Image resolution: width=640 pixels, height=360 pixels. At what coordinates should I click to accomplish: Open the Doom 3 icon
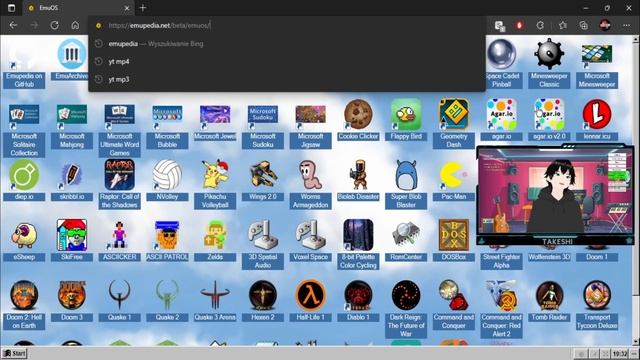tap(72, 301)
